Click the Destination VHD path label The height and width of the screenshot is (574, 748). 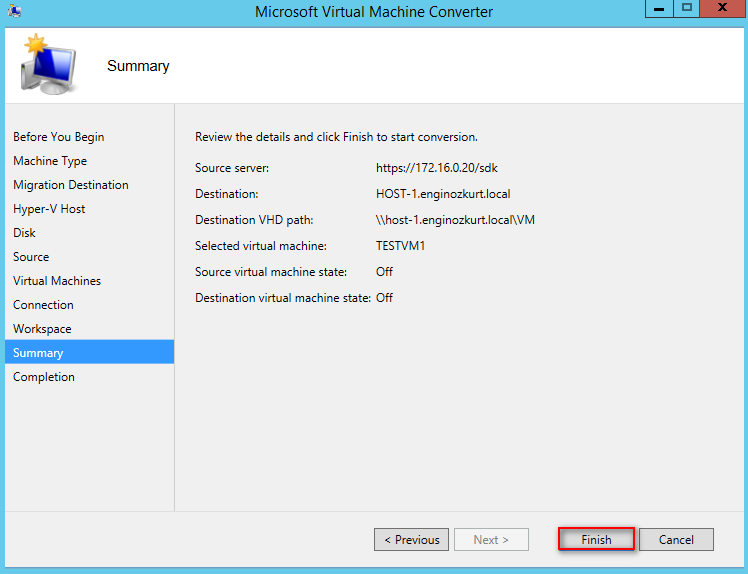point(254,220)
